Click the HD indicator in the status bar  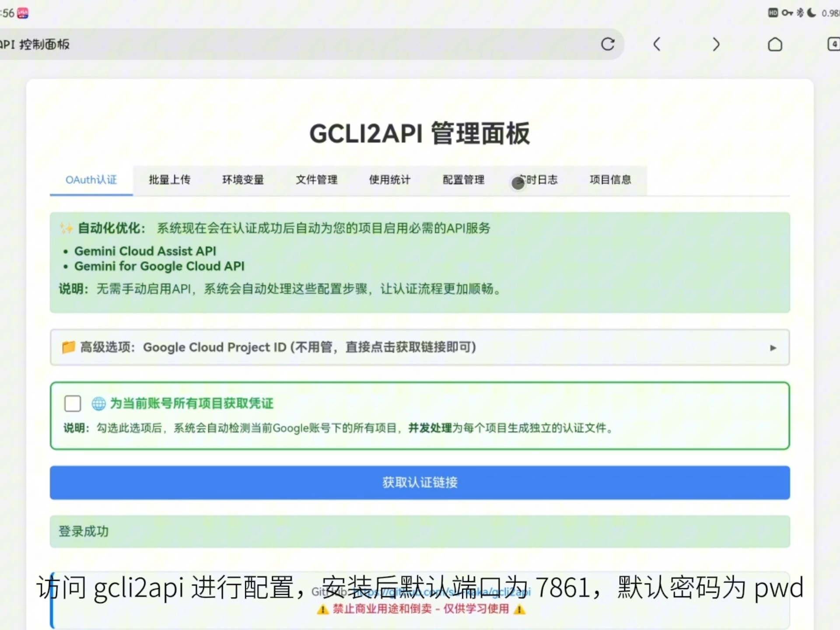pos(773,13)
